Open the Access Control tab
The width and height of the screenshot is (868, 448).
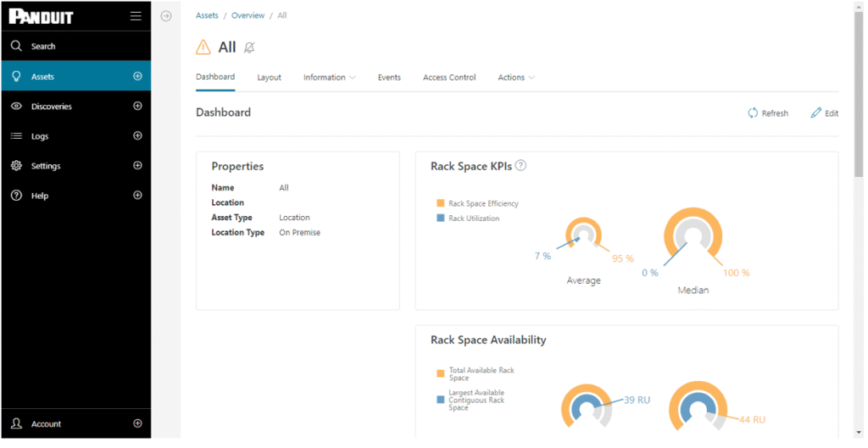click(x=449, y=78)
